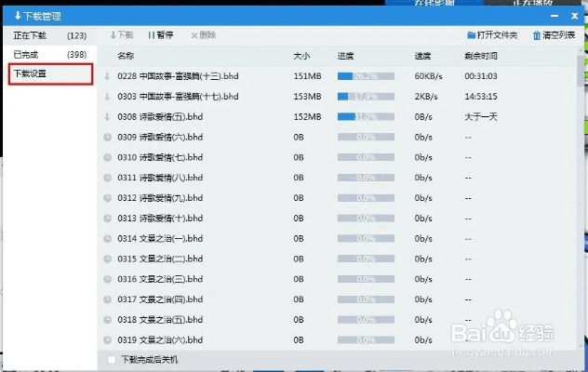
Task: Click the 大于一天 remaining time
Action: (x=481, y=116)
